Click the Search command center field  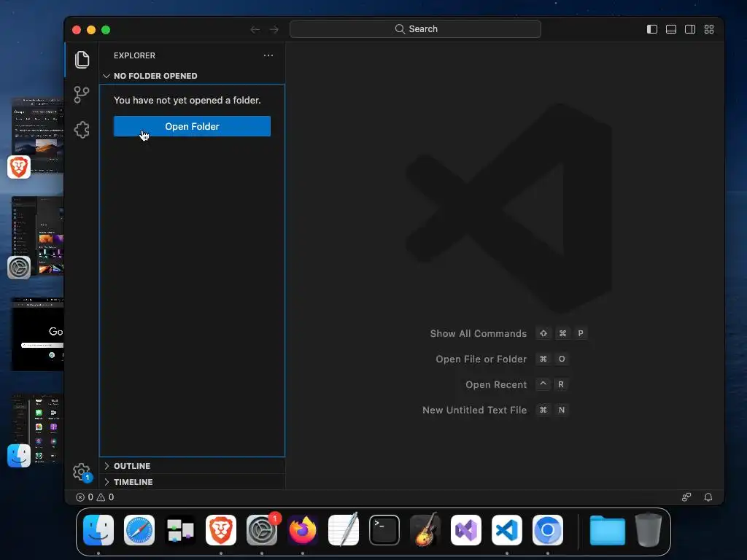point(415,29)
